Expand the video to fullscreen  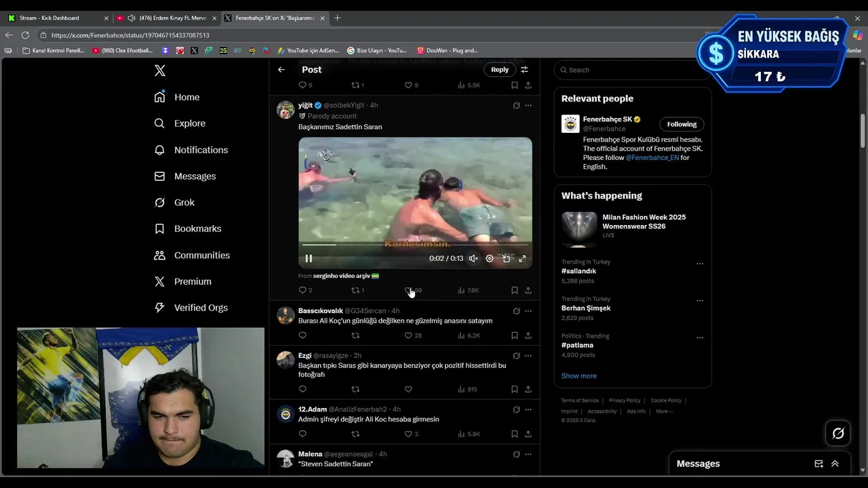[522, 258]
